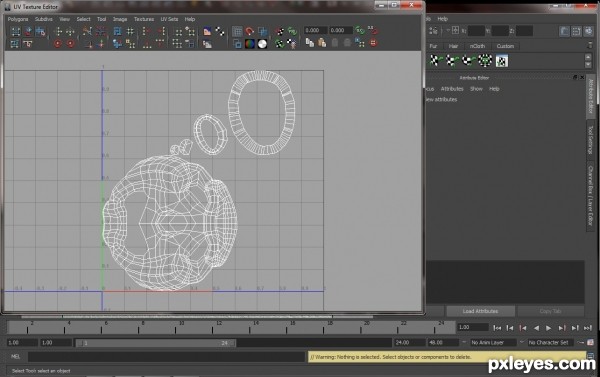Open the Textures menu
Image resolution: width=600 pixels, height=377 pixels.
144,19
